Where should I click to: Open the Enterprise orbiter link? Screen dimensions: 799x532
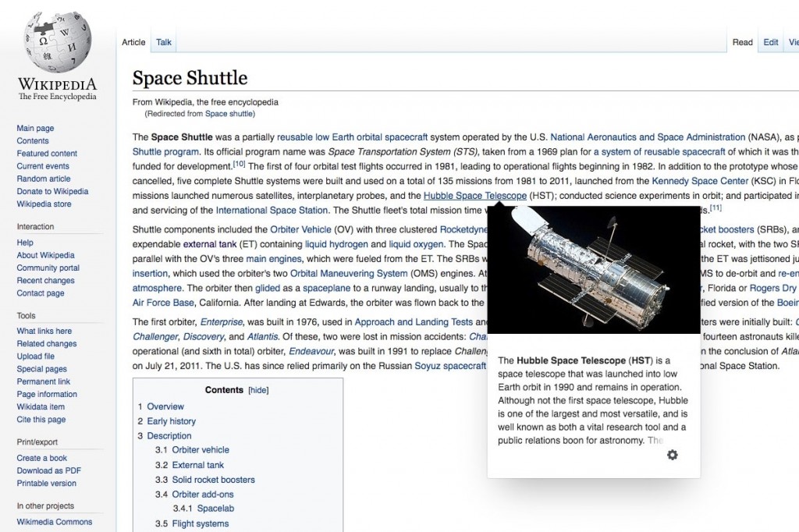(222, 322)
